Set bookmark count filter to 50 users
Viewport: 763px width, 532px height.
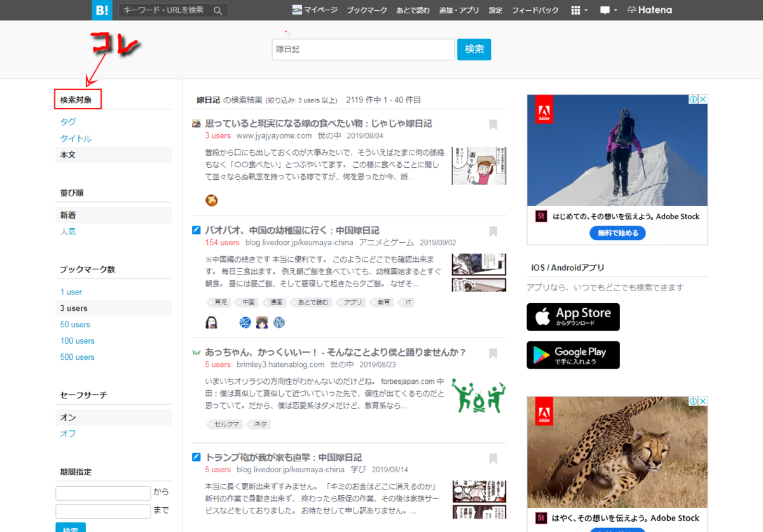75,325
